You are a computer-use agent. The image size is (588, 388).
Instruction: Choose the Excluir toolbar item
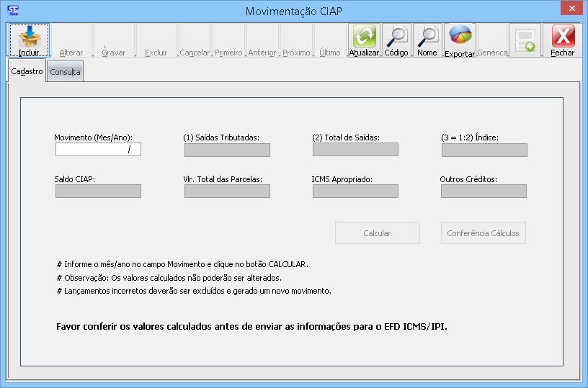156,41
